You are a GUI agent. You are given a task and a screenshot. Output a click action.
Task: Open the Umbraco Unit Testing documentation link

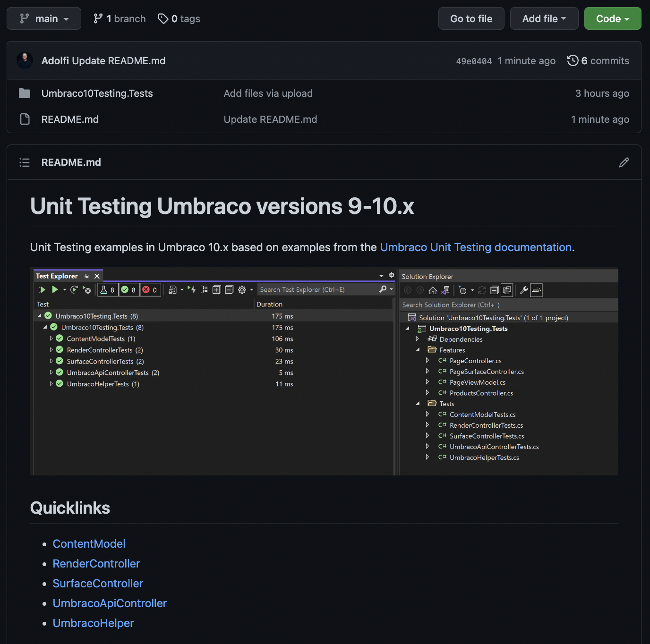(476, 247)
